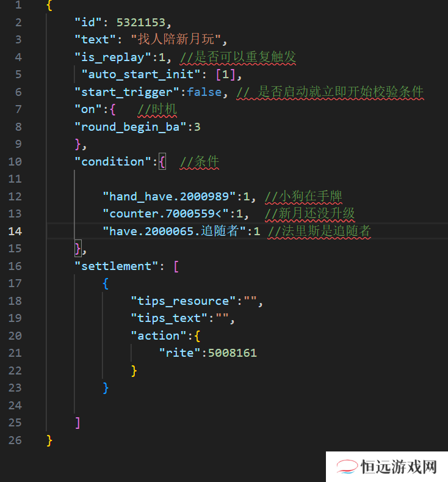This screenshot has height=482, width=448.
Task: Click the [1] array on line 5
Action: (225, 75)
